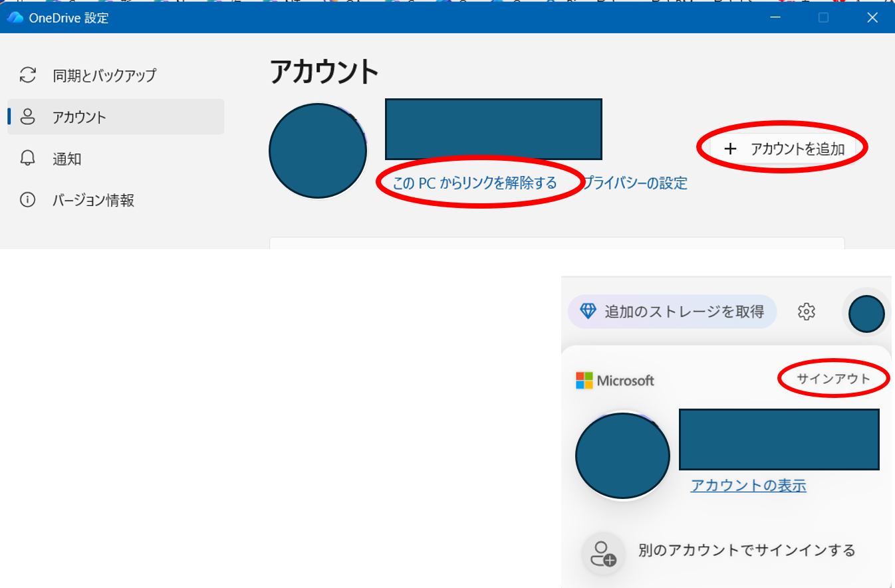The height and width of the screenshot is (588, 895).
Task: Click the 追加のストレージを取得 button
Action: (672, 312)
